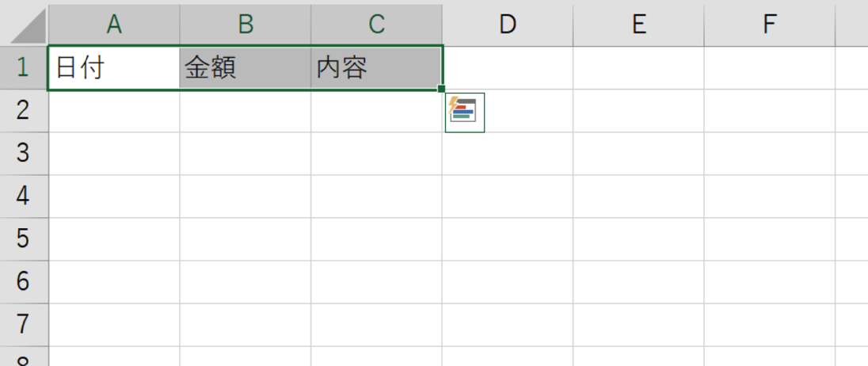Select column F header
868x366 pixels.
tap(769, 25)
